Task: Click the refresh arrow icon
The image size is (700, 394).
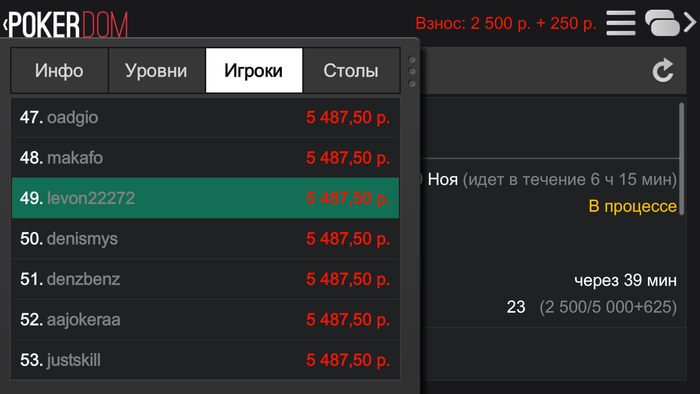Action: coord(663,71)
